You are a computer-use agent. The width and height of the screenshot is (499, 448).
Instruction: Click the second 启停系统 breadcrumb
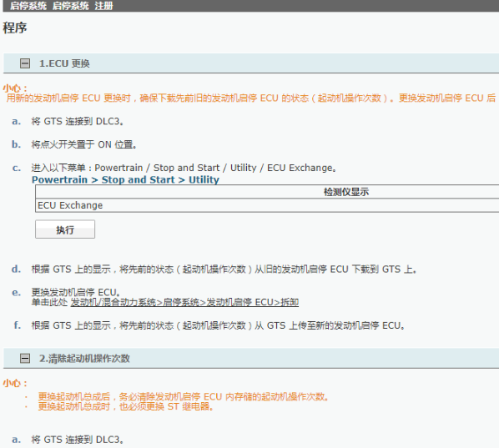pyautogui.click(x=70, y=6)
